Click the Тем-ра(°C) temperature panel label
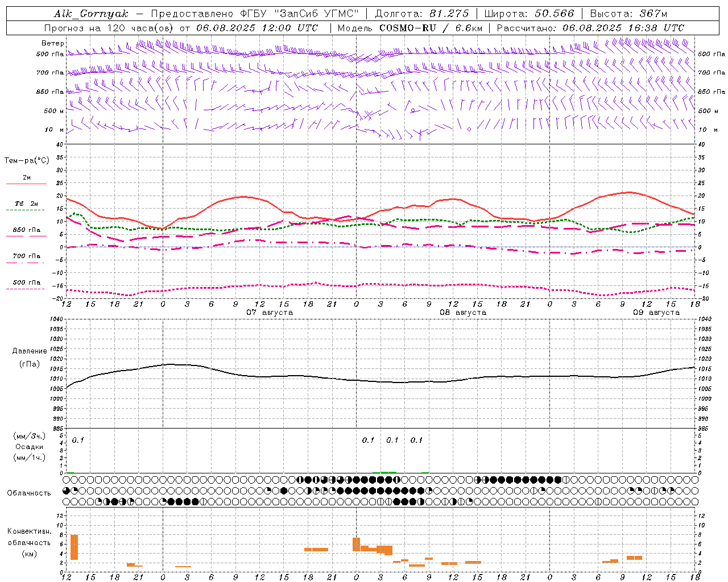728x582 pixels. pos(27,161)
